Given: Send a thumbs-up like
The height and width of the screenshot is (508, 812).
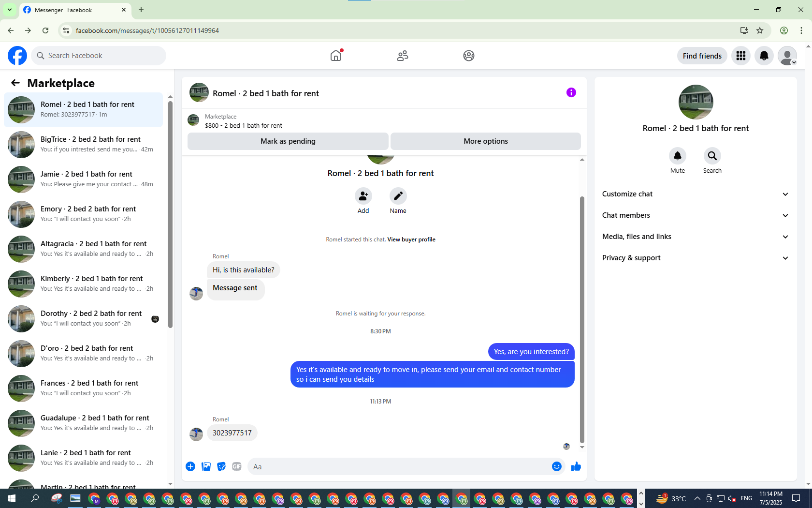Looking at the screenshot, I should [576, 466].
